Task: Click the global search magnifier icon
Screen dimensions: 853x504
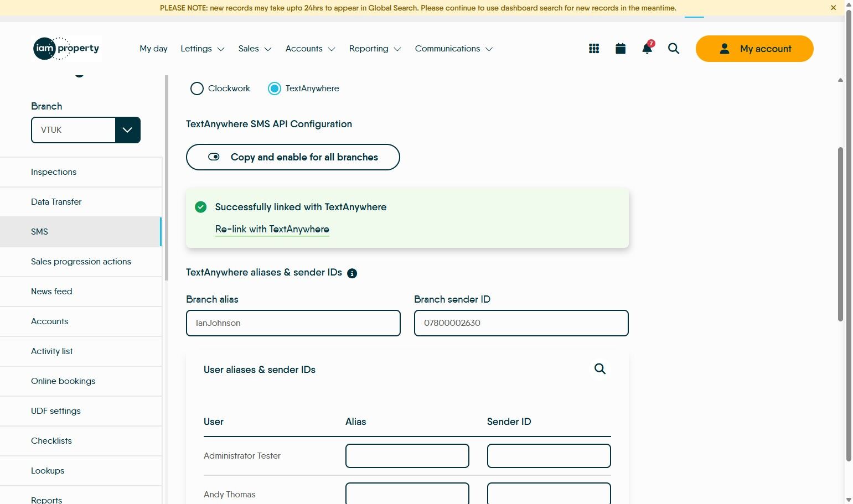Action: pos(674,49)
